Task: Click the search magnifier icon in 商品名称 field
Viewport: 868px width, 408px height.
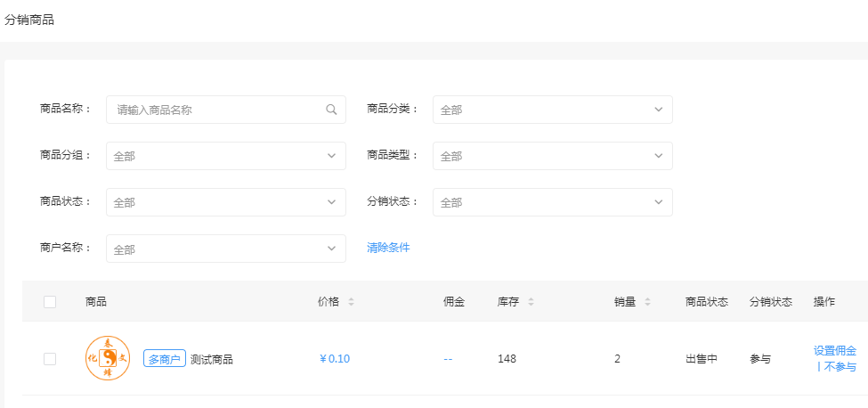Action: (x=331, y=110)
